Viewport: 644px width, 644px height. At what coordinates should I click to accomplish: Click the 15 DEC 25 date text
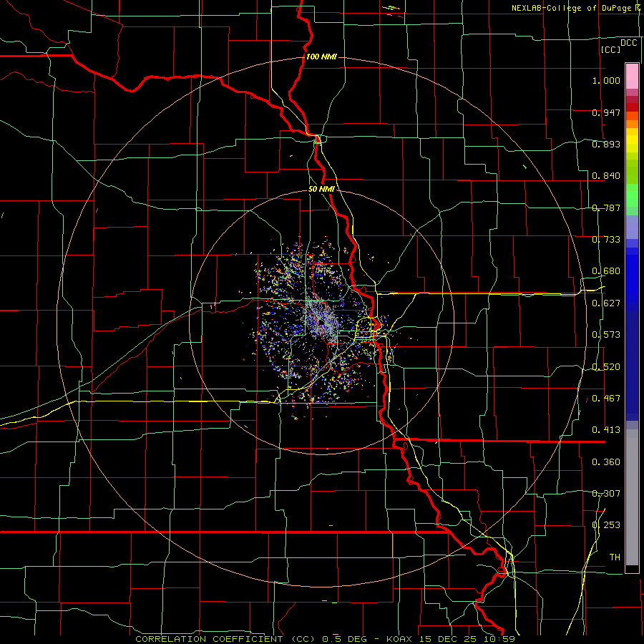pyautogui.click(x=447, y=639)
